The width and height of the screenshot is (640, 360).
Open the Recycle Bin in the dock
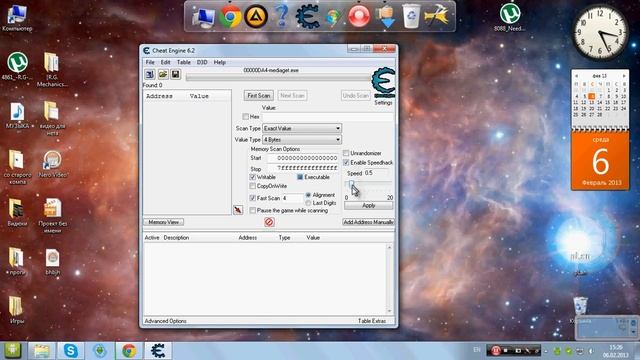pos(411,17)
